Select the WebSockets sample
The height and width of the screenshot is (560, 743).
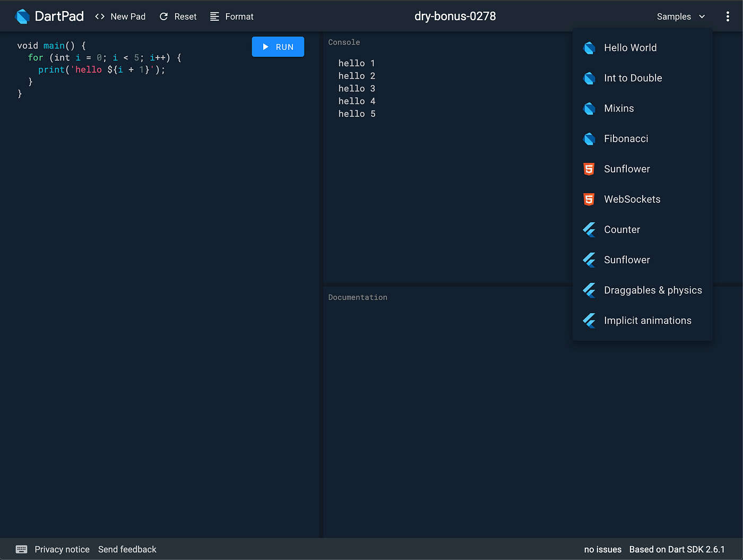[x=632, y=199]
